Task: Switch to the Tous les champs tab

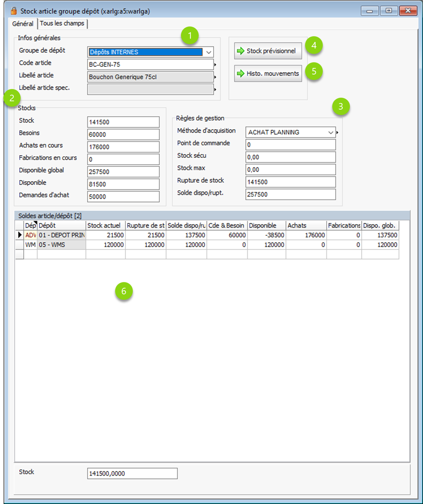Action: 62,24
